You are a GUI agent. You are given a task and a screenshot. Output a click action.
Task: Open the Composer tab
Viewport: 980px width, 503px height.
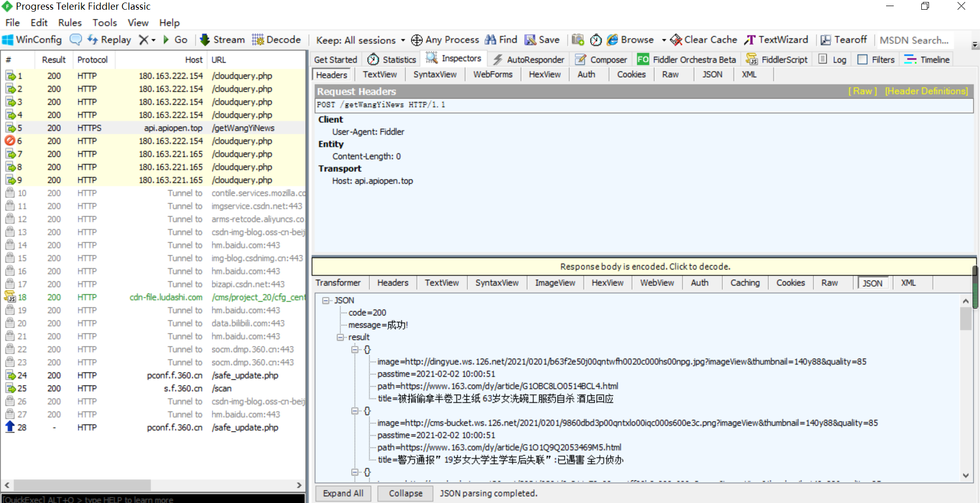[601, 60]
